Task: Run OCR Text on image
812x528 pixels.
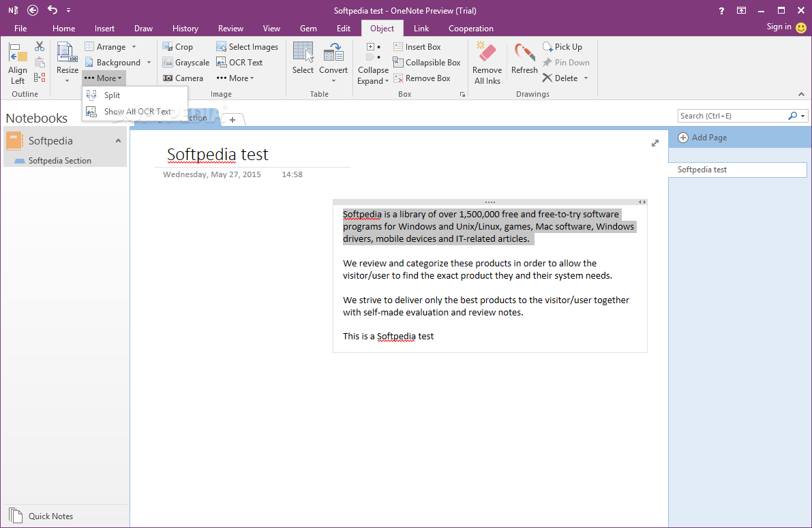Action: pos(239,62)
